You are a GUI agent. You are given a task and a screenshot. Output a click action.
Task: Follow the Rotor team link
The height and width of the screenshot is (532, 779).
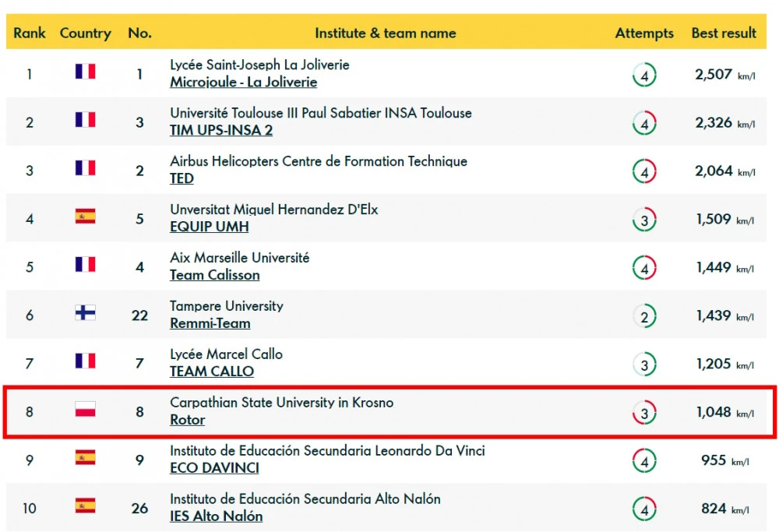tap(187, 420)
